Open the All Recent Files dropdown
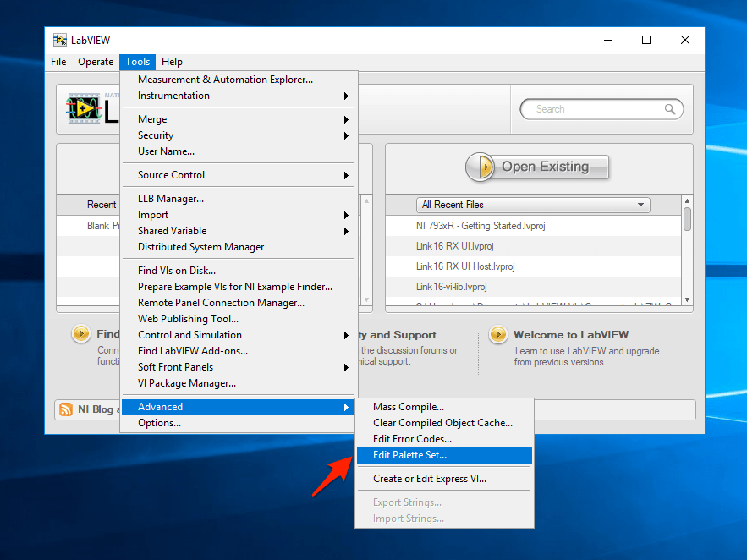Image resolution: width=747 pixels, height=560 pixels. tap(533, 205)
